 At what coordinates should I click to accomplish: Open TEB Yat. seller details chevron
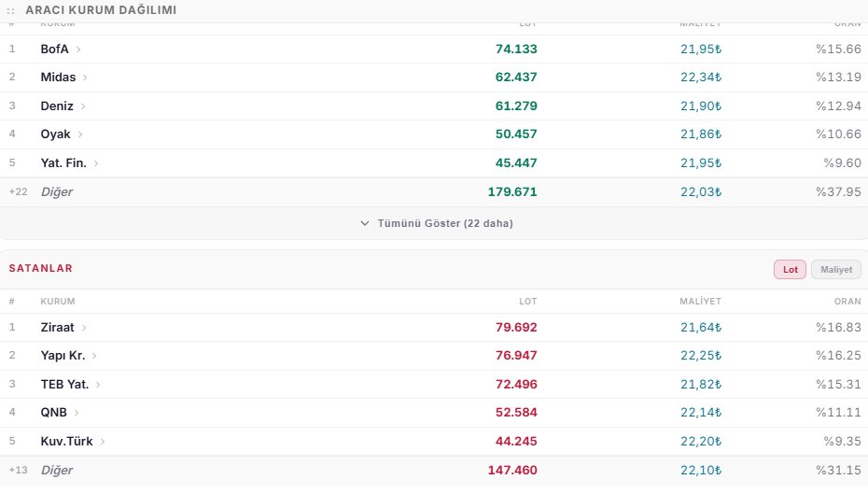pyautogui.click(x=97, y=385)
